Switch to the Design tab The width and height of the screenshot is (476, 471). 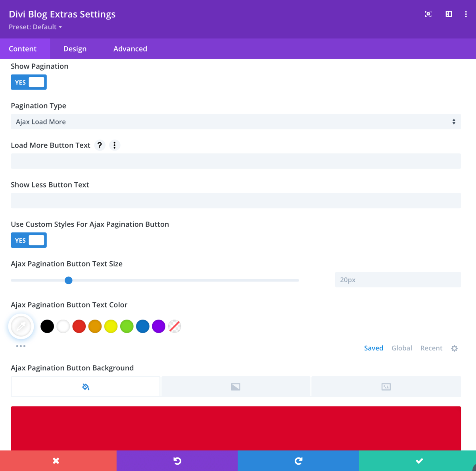(x=75, y=48)
